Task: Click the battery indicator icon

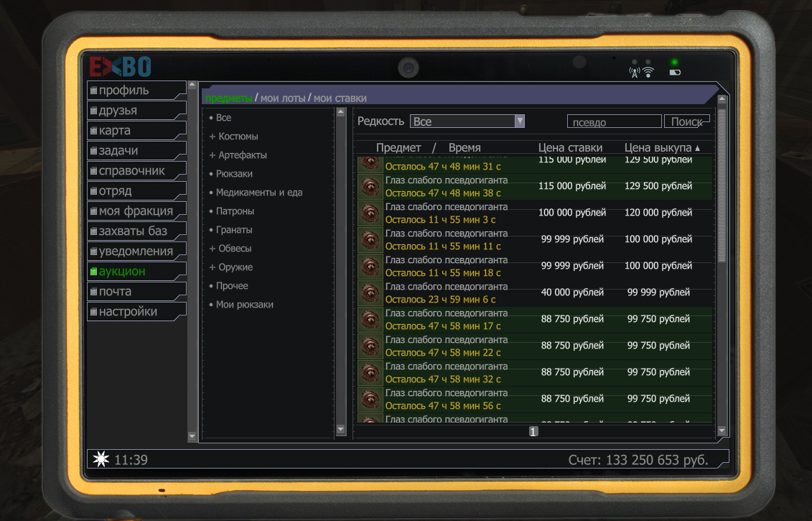Action: coord(674,72)
